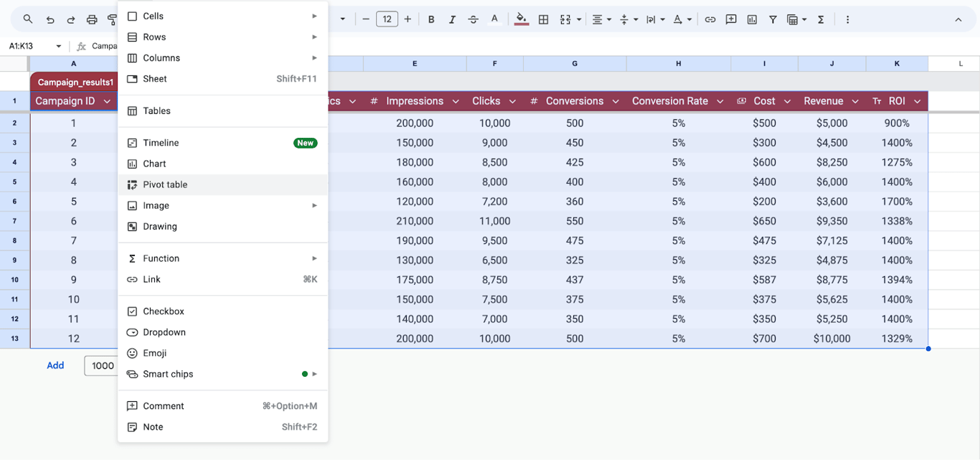Click the insert link toolbar icon

[x=710, y=19]
